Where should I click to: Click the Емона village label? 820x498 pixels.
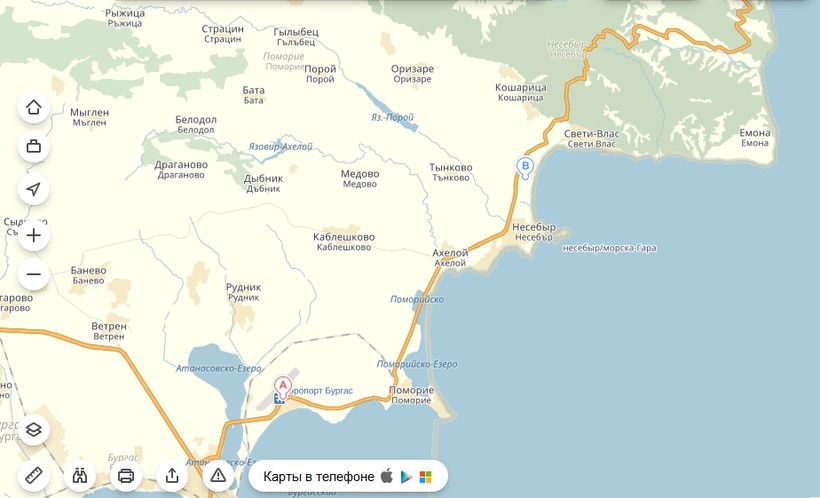755,138
